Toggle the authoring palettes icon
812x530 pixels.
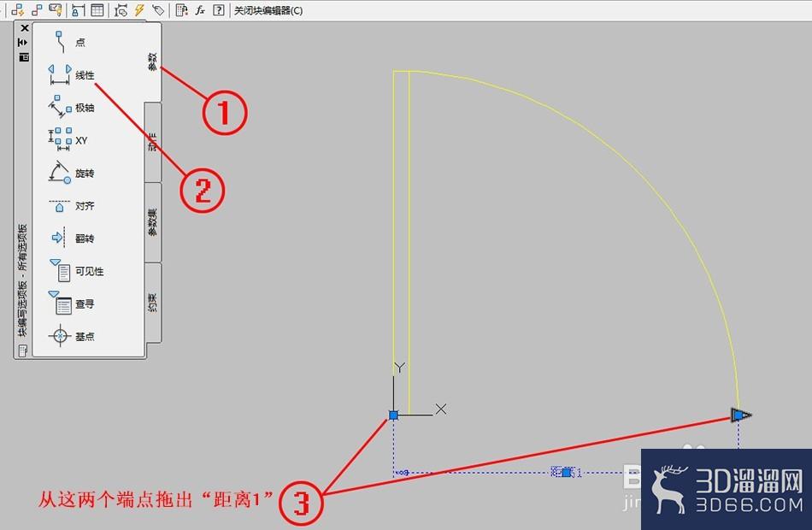tap(180, 10)
